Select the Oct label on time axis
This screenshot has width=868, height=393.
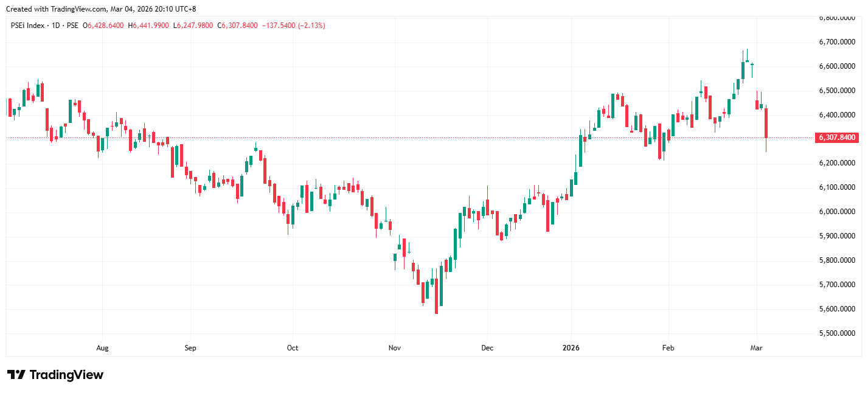click(293, 349)
